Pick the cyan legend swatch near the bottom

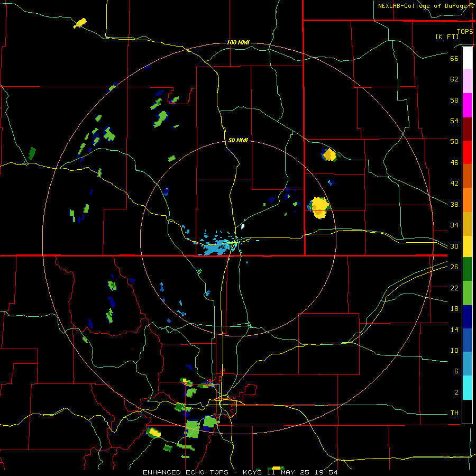coord(467,388)
